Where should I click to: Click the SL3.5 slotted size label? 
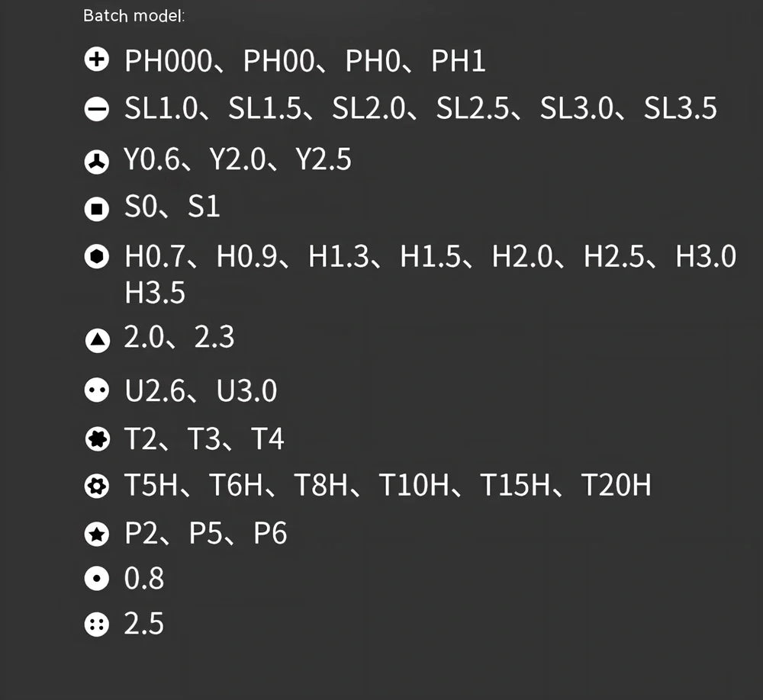click(x=680, y=109)
